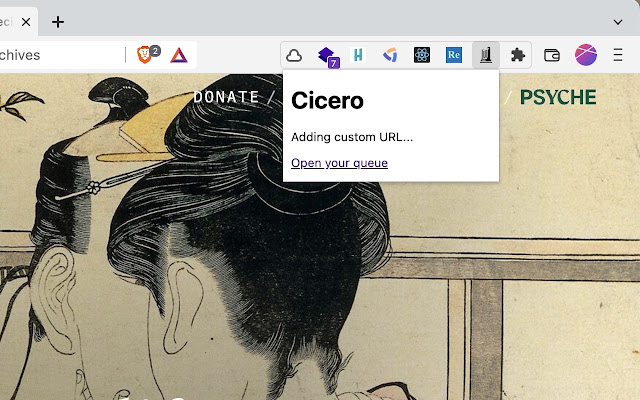Click the Open your queue link
This screenshot has height=400, width=640.
point(339,163)
